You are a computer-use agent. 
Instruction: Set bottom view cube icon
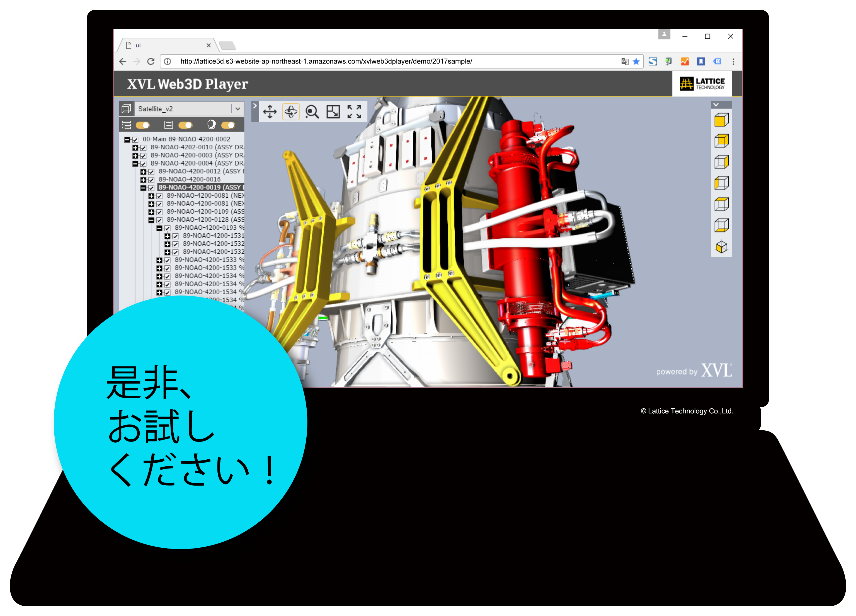coord(721,226)
